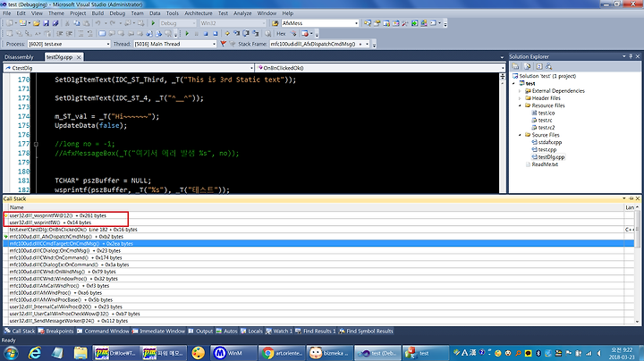Switch to the Locals tab

click(x=251, y=331)
